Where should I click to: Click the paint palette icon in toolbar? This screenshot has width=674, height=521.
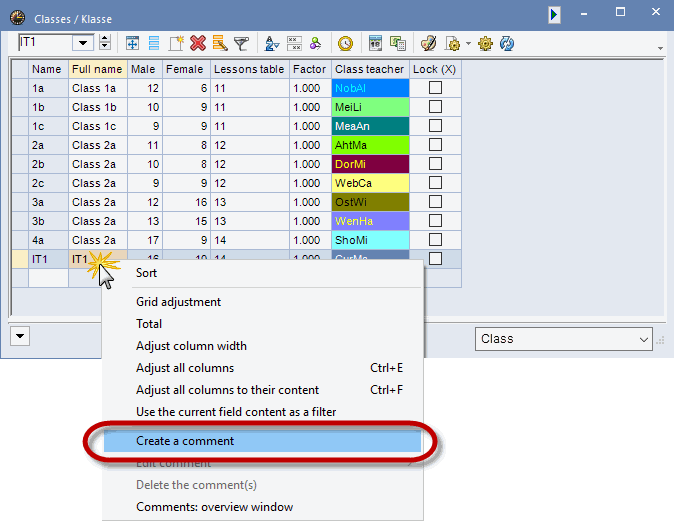[x=428, y=43]
